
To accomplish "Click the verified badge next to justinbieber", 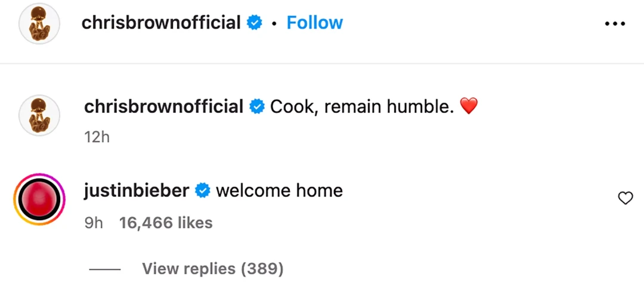I will coord(203,191).
